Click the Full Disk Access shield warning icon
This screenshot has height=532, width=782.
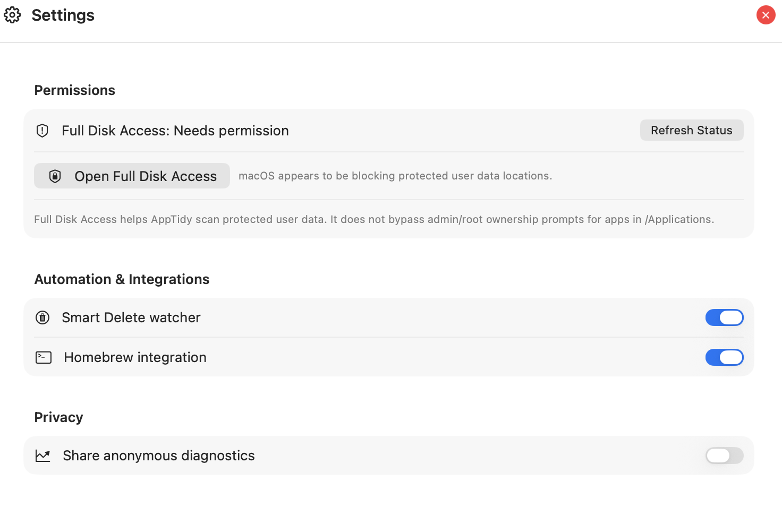point(42,131)
